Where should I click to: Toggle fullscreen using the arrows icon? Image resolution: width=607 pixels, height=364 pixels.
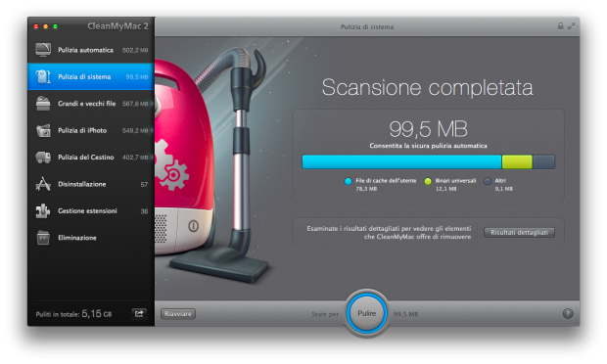(572, 25)
